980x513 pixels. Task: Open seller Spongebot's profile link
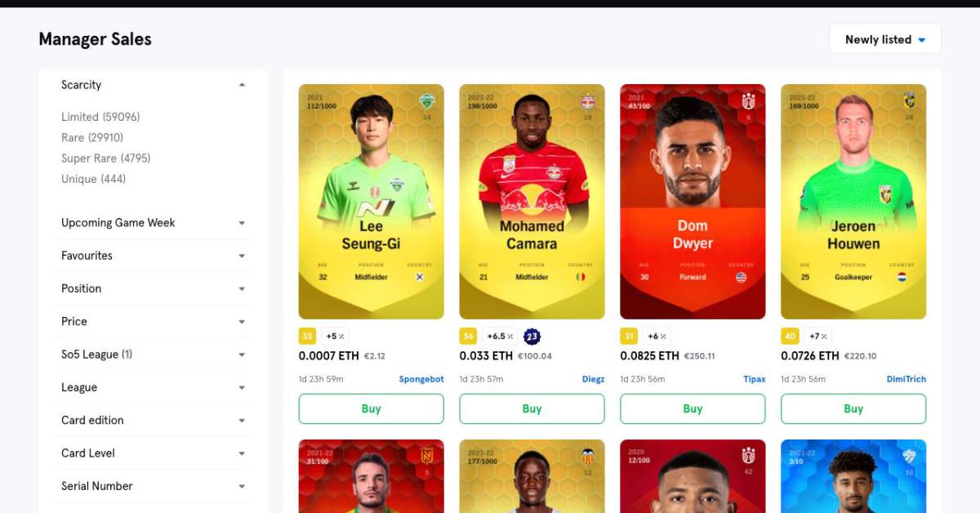(421, 379)
